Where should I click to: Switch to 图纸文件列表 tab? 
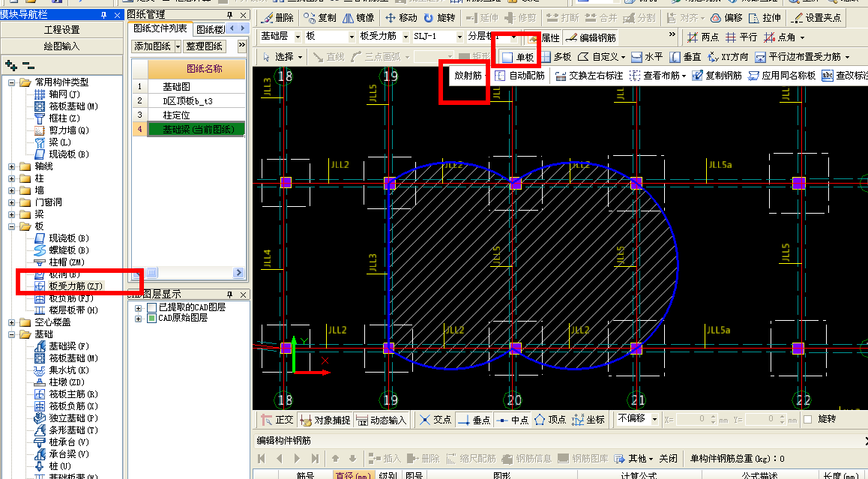point(160,28)
